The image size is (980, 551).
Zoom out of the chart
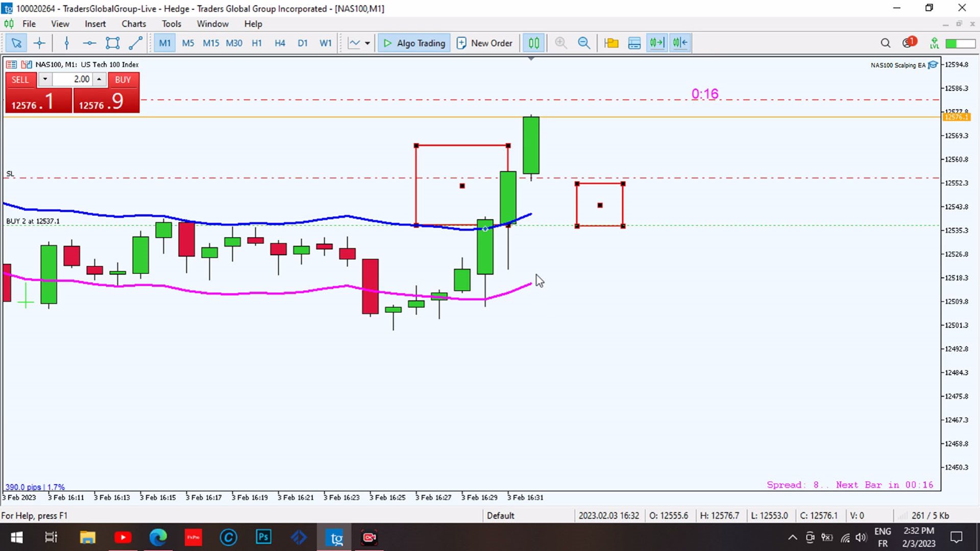coord(584,43)
